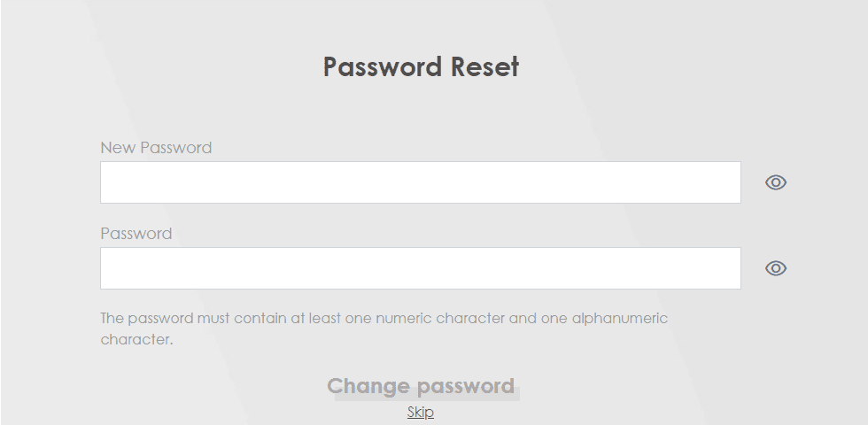
Task: Place the cursor in the first password box
Action: pos(420,182)
